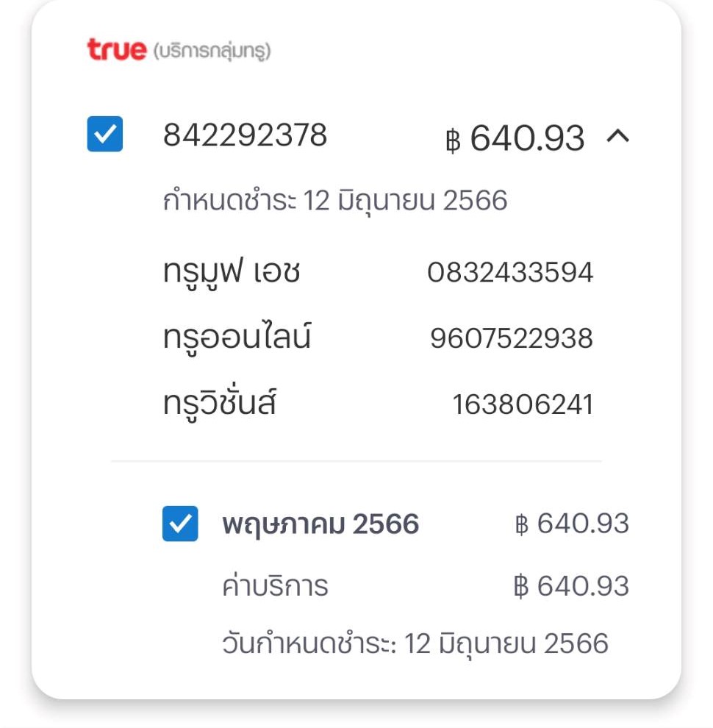Select the พฤษภาคม 2566 month label

click(320, 524)
